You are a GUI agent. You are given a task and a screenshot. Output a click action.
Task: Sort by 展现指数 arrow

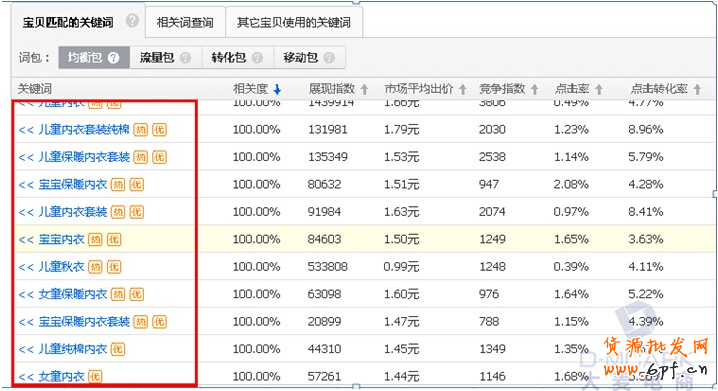(364, 89)
